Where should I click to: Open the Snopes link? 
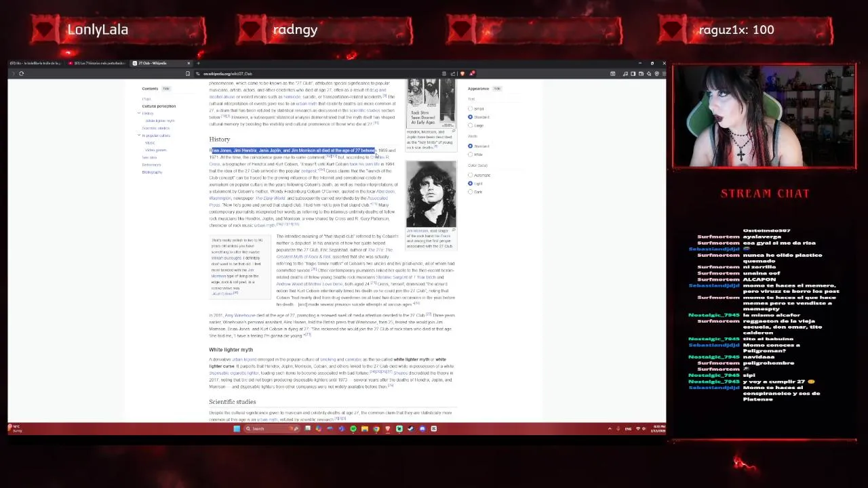click(x=400, y=373)
